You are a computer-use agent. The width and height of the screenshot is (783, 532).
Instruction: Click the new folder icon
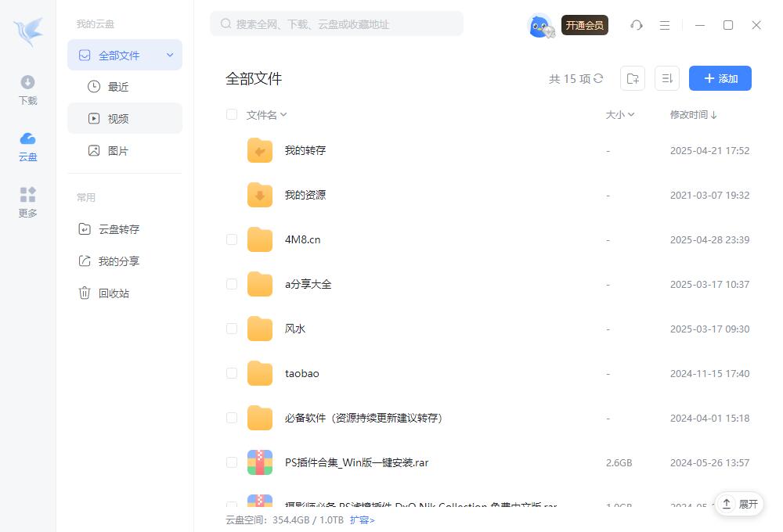tap(633, 78)
